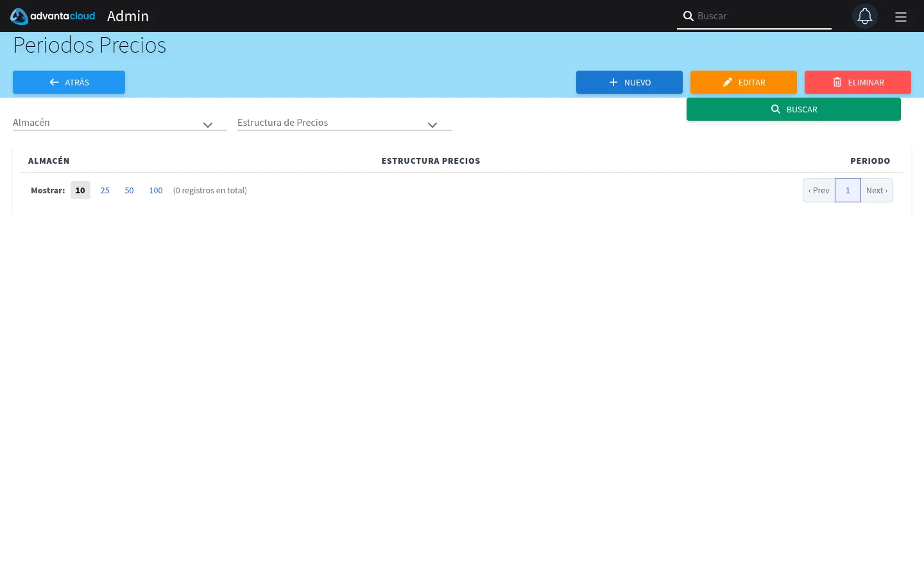Image resolution: width=924 pixels, height=578 pixels.
Task: Click the ELIMINAR button
Action: [x=858, y=82]
